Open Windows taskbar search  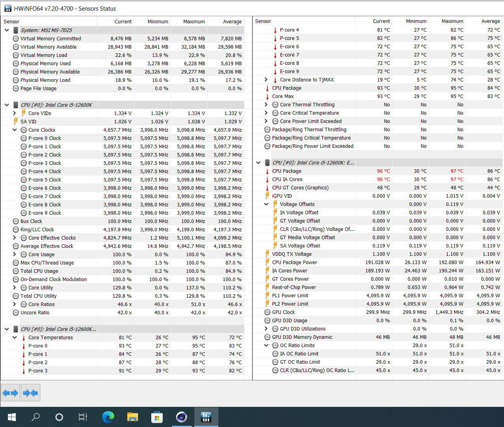coord(36,417)
